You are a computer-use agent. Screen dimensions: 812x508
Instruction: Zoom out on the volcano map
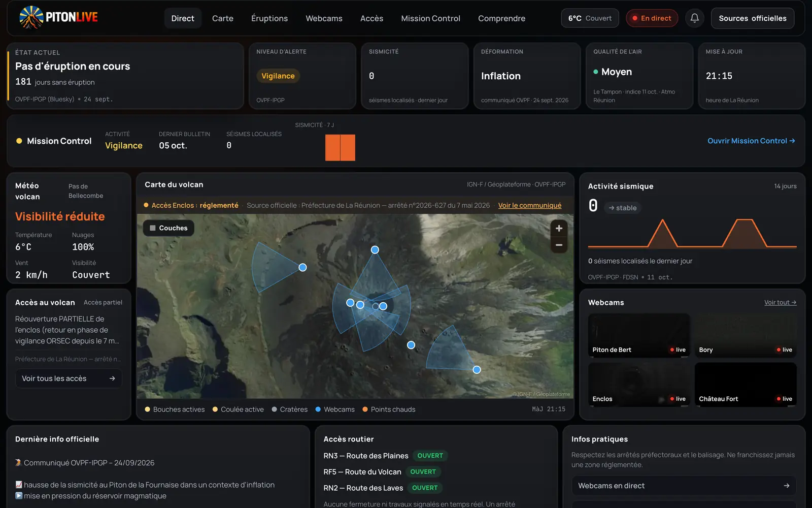click(559, 245)
